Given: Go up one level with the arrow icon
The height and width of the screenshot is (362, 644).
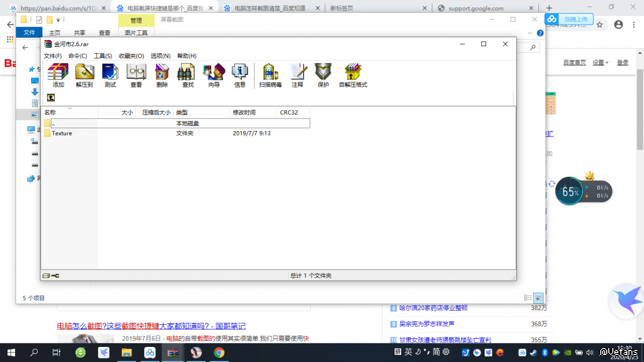Looking at the screenshot, I should point(51,97).
